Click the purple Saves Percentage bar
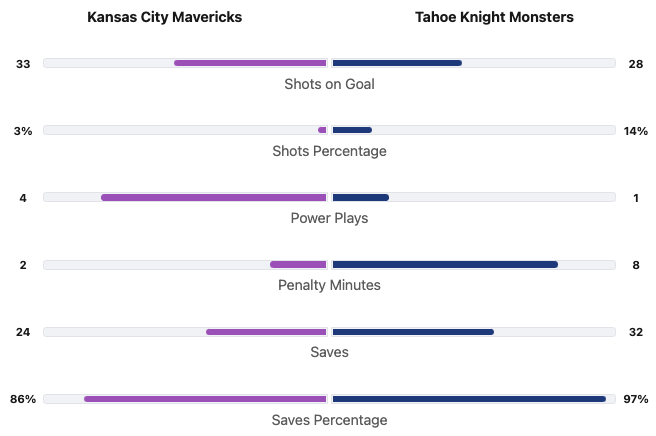The width and height of the screenshot is (656, 436). (205, 399)
